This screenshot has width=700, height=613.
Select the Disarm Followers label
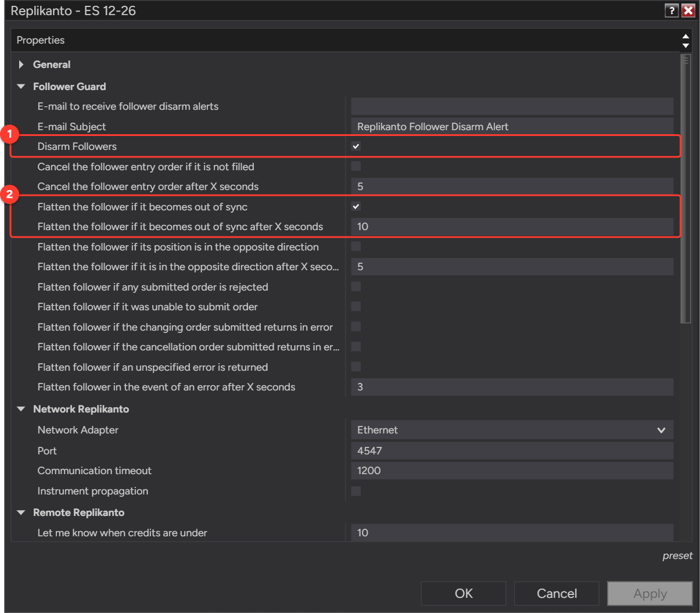(77, 146)
